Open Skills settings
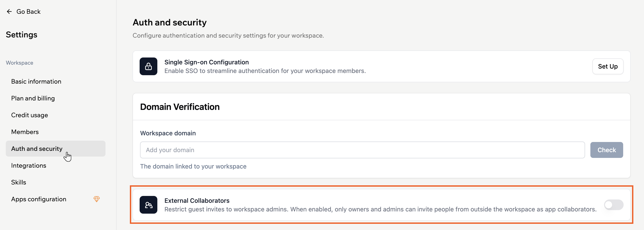 coord(55,182)
